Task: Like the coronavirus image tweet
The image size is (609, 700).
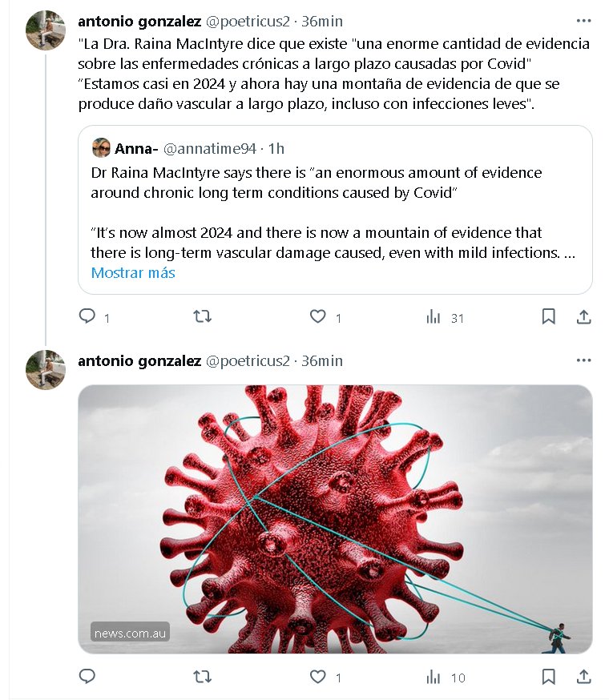Action: click(x=318, y=677)
